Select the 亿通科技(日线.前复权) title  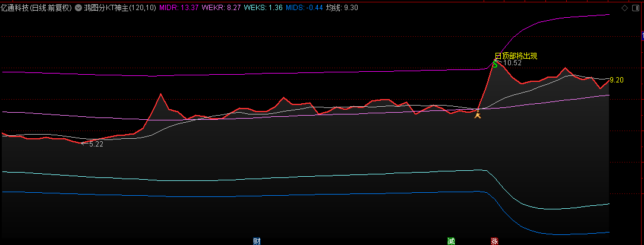pyautogui.click(x=37, y=8)
